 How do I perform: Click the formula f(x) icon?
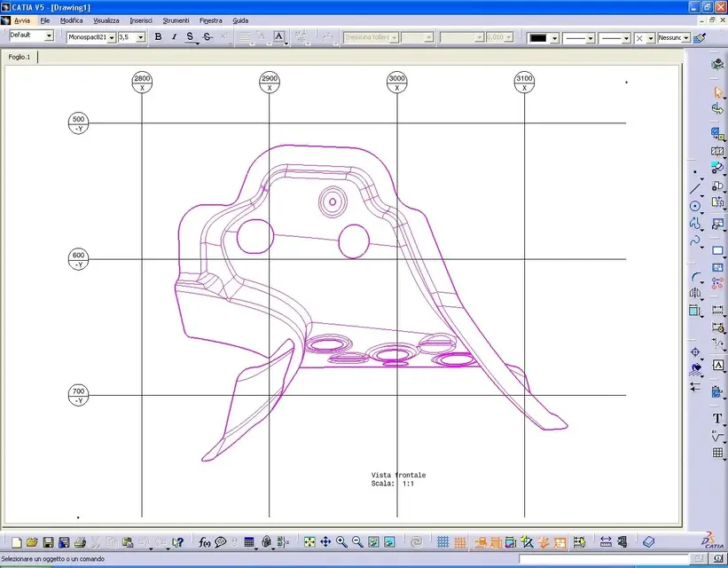click(205, 542)
